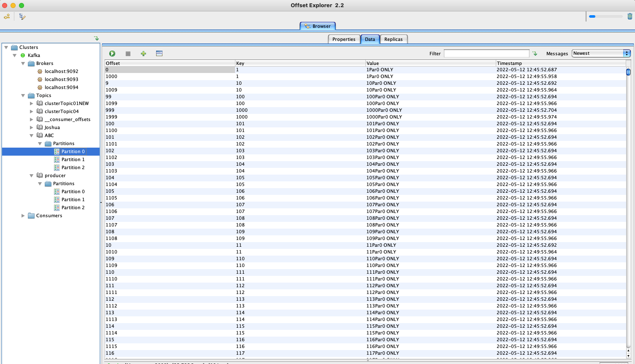Screen dimensions: 635x364
Task: Click the edit tree pencil icon
Action: pyautogui.click(x=22, y=16)
